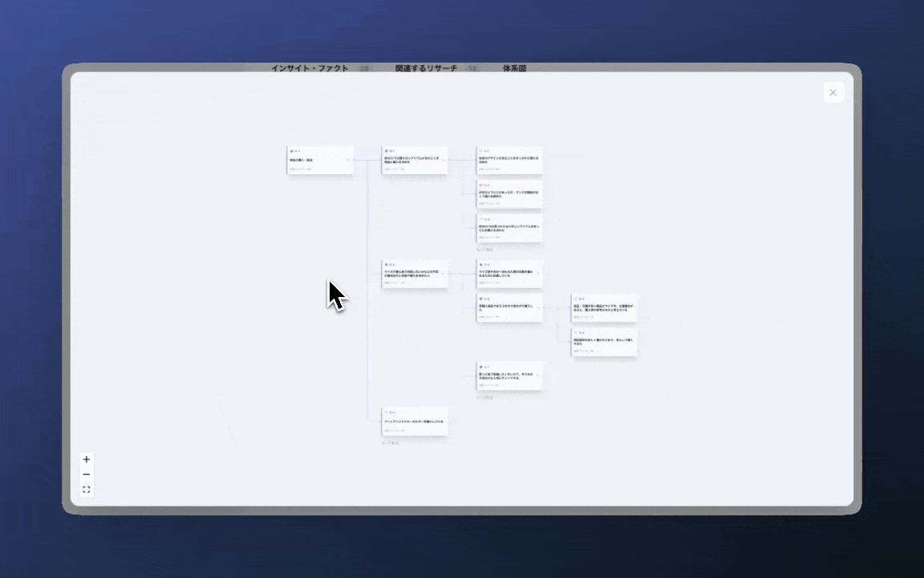The width and height of the screenshot is (924, 578).
Task: Collapse the root card's chevron in the tree
Action: [348, 160]
